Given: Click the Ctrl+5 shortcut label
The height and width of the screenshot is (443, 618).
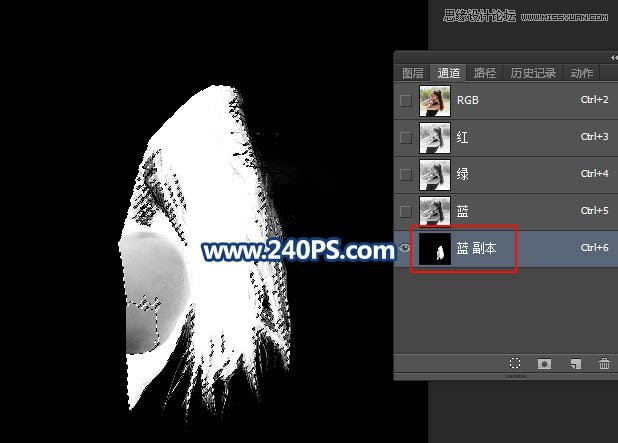Looking at the screenshot, I should pos(594,210).
